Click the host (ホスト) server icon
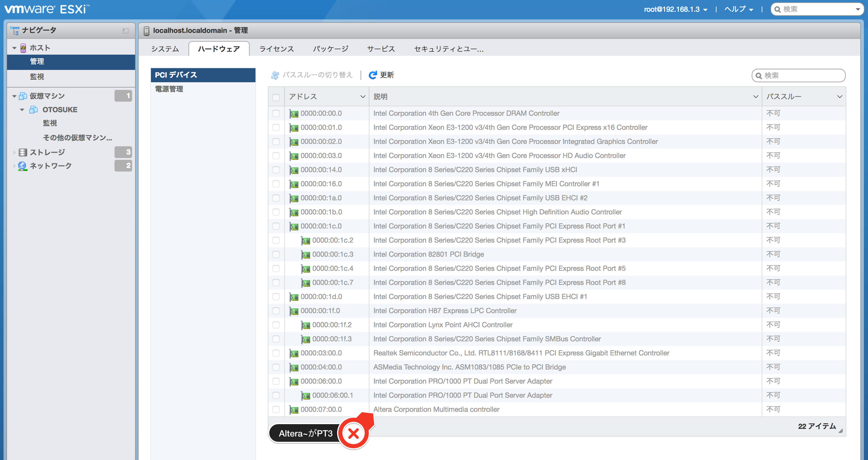The width and height of the screenshot is (868, 460). click(x=23, y=48)
